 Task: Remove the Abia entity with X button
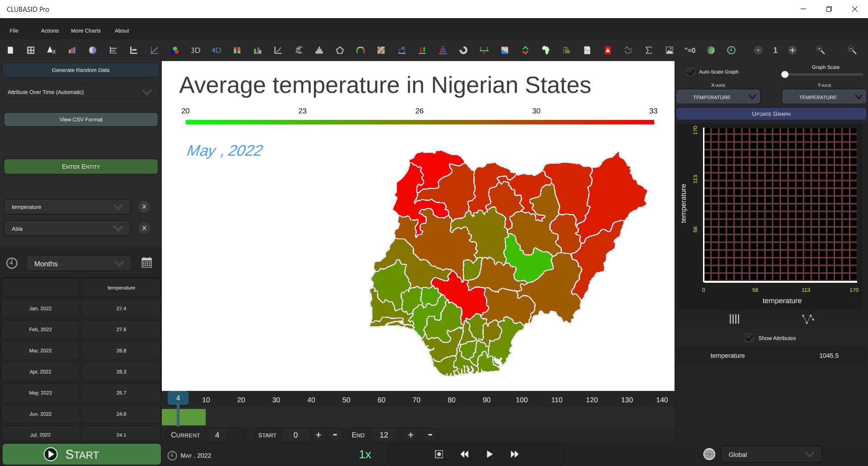click(x=144, y=228)
